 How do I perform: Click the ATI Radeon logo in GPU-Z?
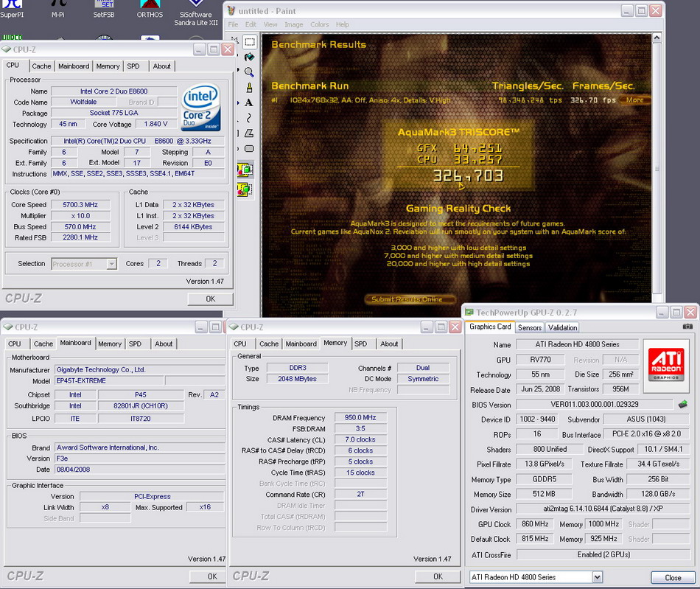[666, 364]
